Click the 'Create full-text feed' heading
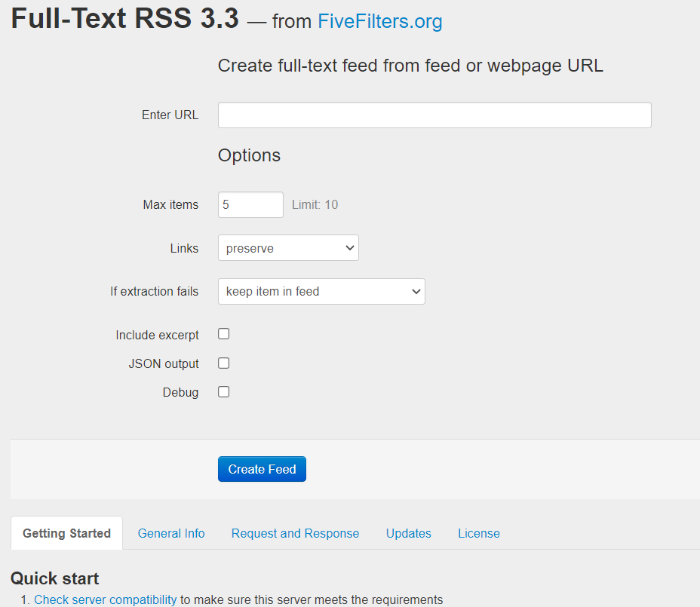 tap(410, 66)
